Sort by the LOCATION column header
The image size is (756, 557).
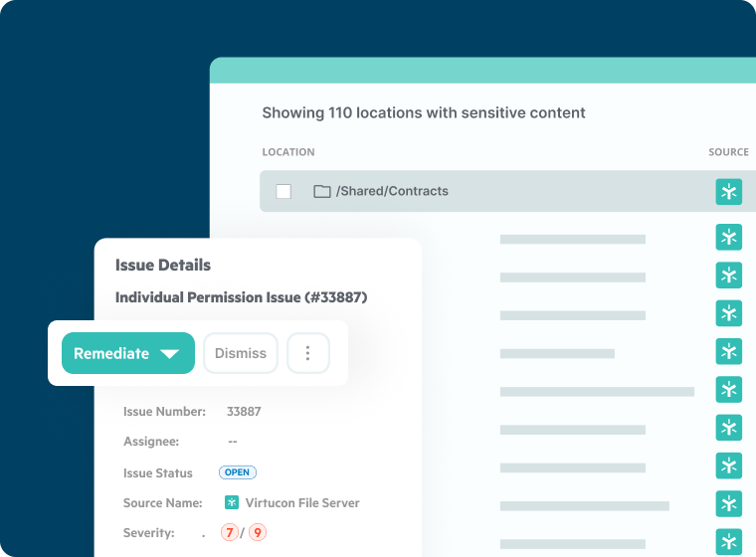pyautogui.click(x=288, y=152)
